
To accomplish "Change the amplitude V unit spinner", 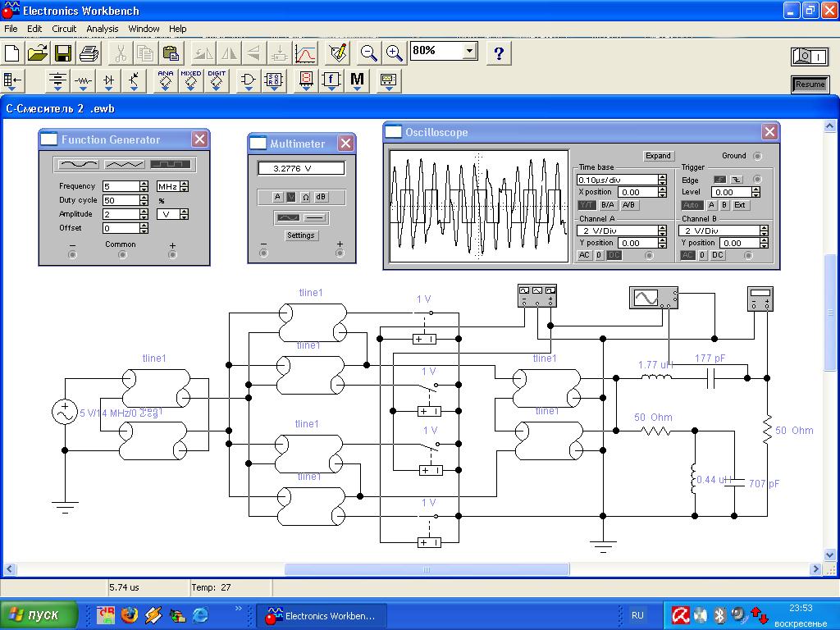I will [x=185, y=214].
